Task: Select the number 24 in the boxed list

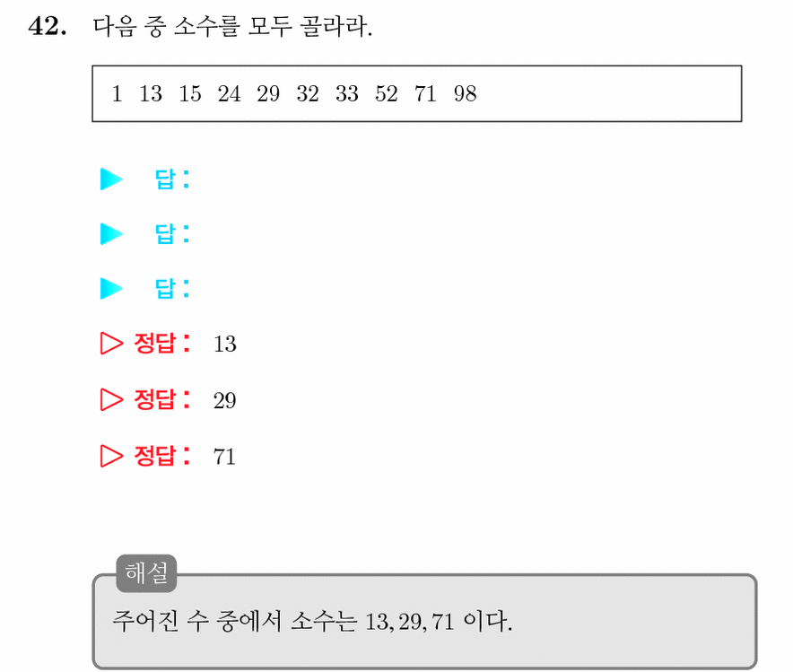Action: click(x=229, y=93)
